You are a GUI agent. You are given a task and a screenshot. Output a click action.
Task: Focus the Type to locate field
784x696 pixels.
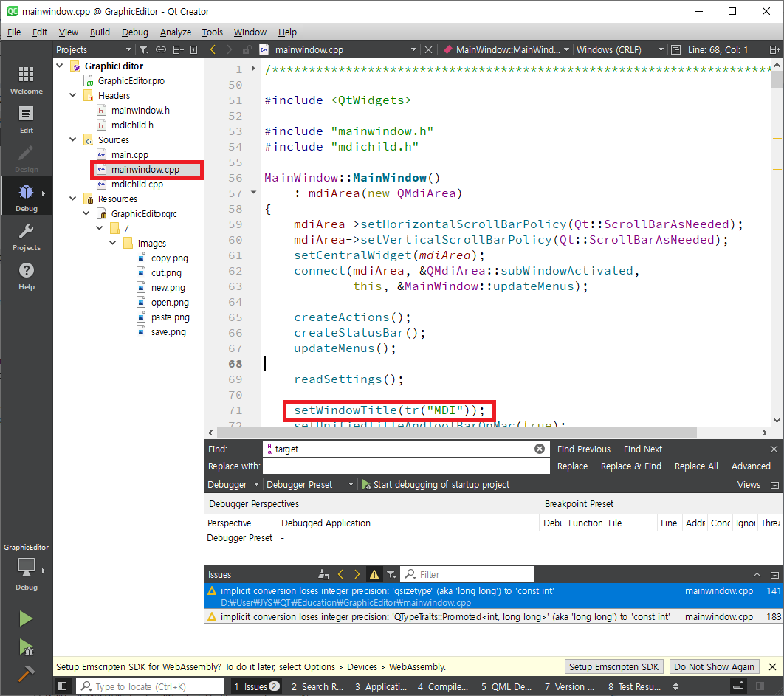tap(150, 686)
